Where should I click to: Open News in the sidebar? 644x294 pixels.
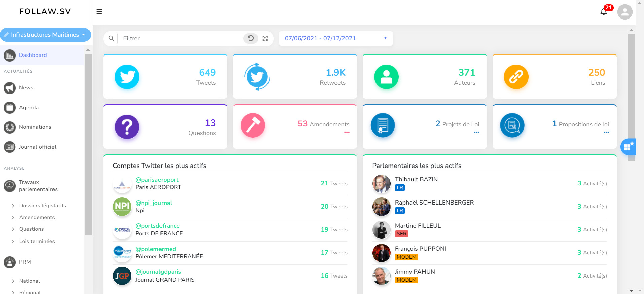point(26,88)
